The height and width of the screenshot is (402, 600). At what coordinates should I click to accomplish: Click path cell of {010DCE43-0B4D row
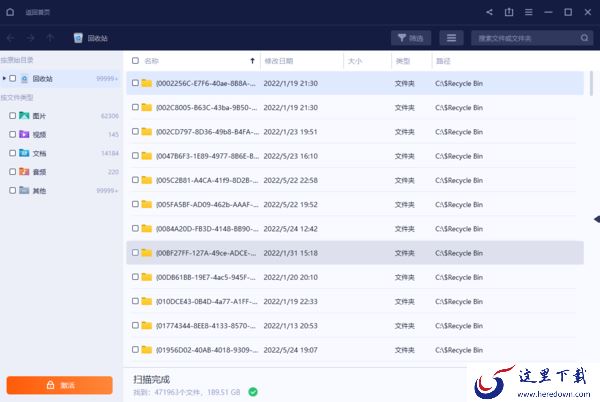[459, 302]
